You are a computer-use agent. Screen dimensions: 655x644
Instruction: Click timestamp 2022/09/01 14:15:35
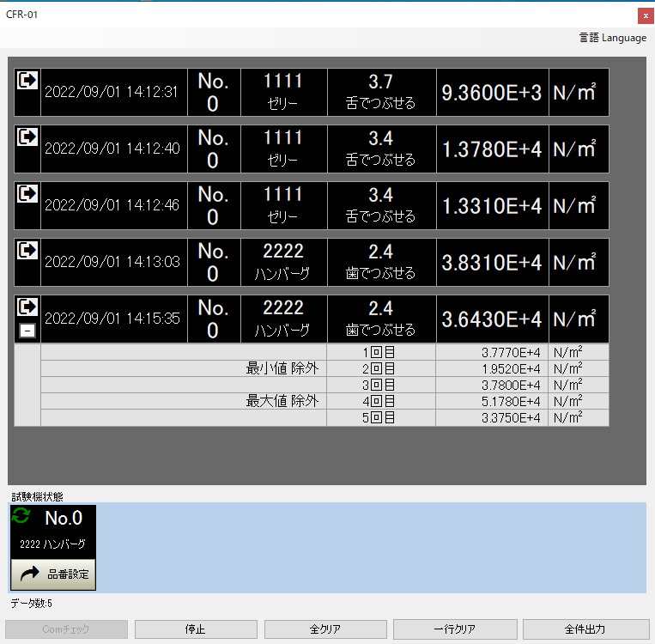[112, 319]
